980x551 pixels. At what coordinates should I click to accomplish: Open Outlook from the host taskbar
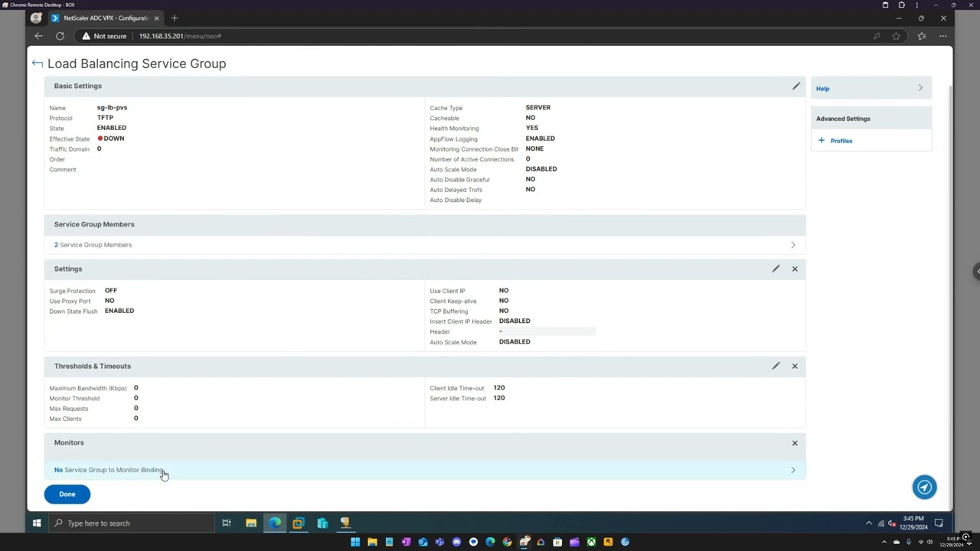(x=423, y=542)
